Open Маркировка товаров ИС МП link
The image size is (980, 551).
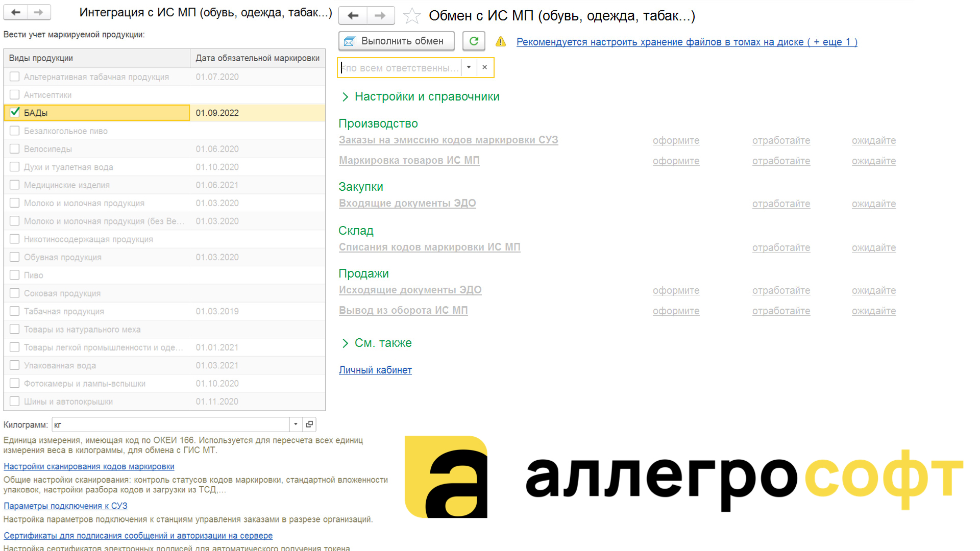coord(409,160)
